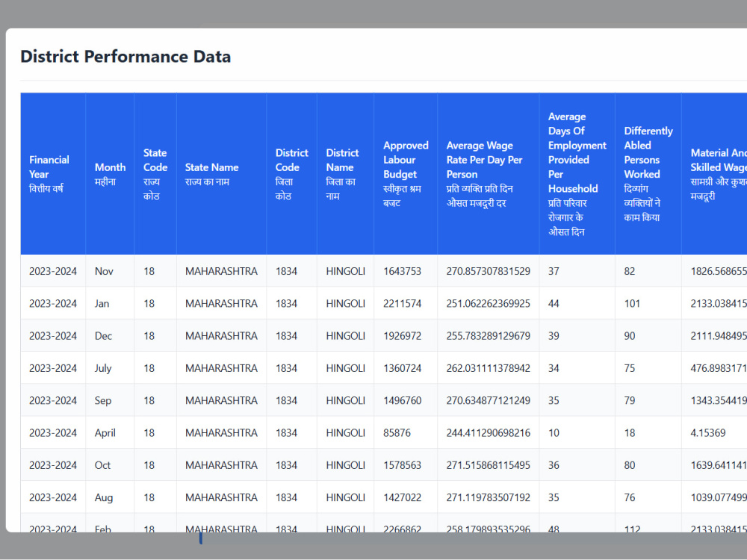Click budget value 1427022
This screenshot has width=747, height=560.
click(402, 497)
